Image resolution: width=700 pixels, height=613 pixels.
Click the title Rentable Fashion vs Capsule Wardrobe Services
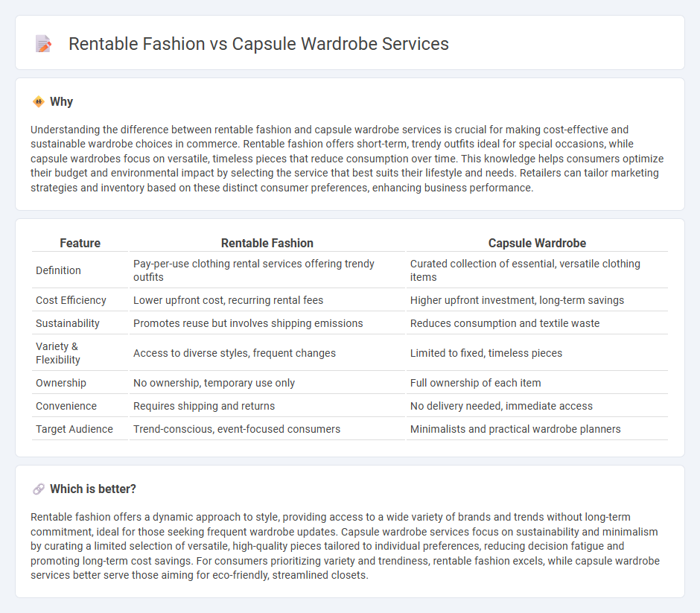pos(258,44)
